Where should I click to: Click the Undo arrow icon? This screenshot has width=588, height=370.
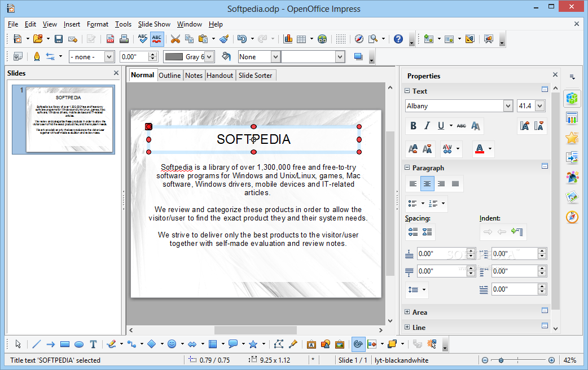[242, 39]
